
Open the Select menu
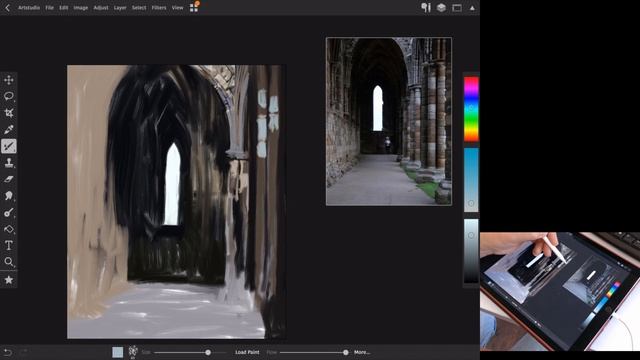pyautogui.click(x=139, y=7)
